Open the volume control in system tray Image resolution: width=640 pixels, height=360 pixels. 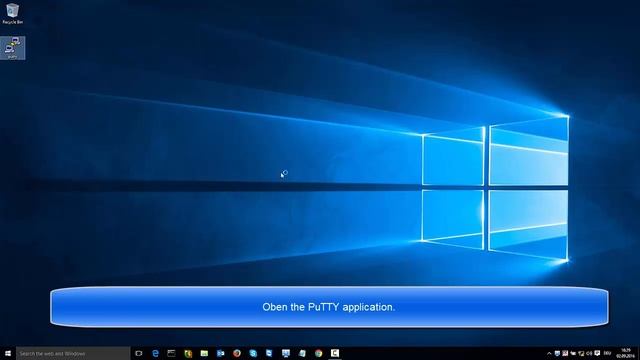(x=589, y=353)
